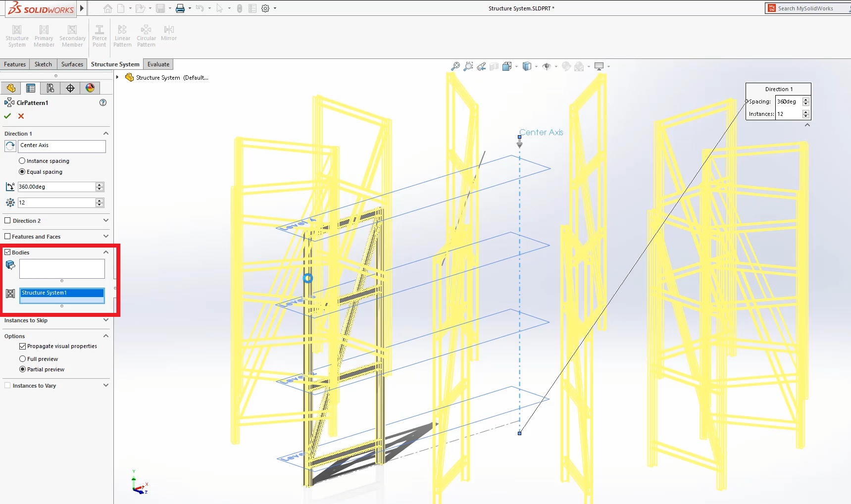
Task: Expand the Instances to Skip section
Action: tap(105, 320)
